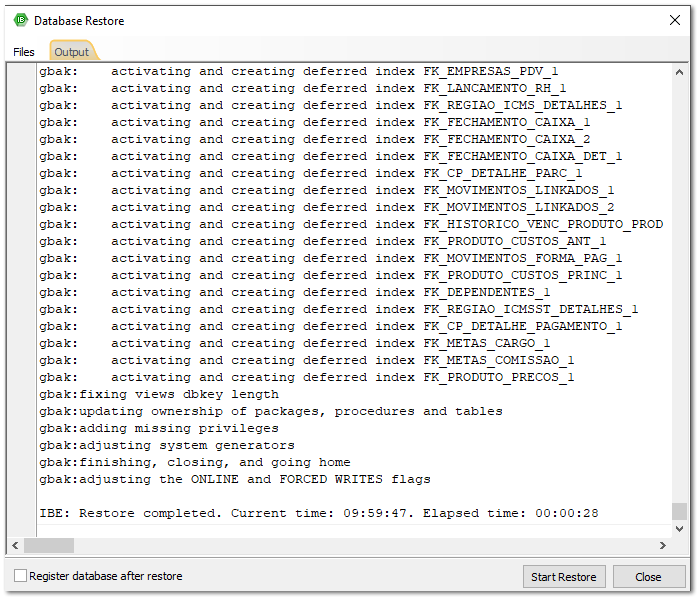700x600 pixels.
Task: Click the FK_METAS_COMISSAO_1 log line
Action: pos(307,360)
